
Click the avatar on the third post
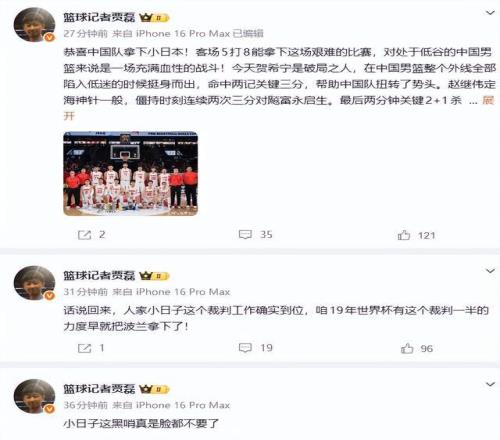coord(34,396)
